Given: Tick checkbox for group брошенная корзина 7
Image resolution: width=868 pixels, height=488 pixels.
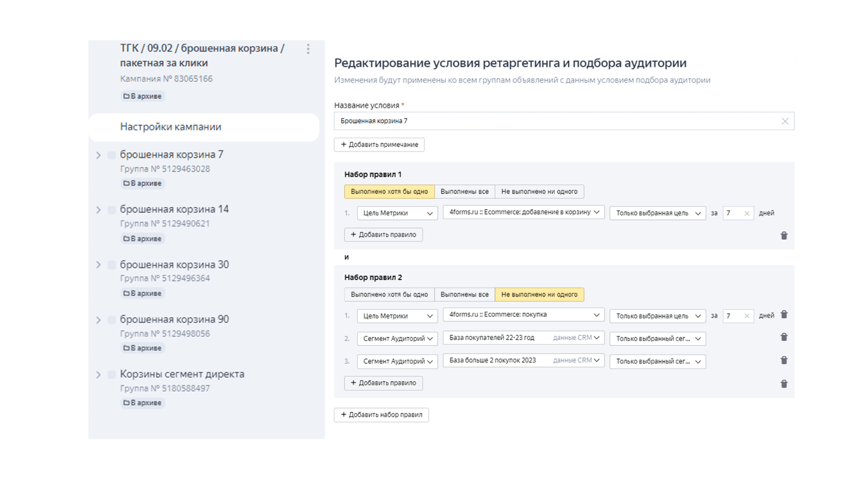Looking at the screenshot, I should tap(111, 155).
